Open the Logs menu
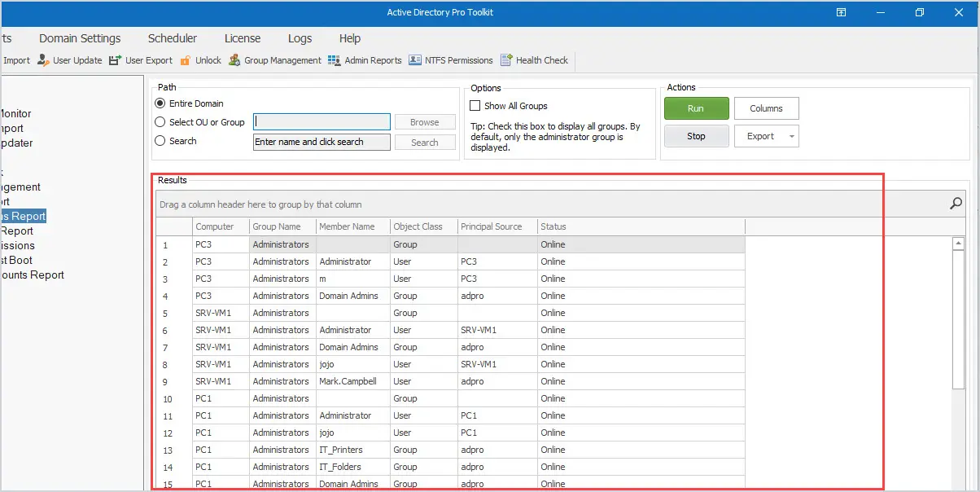This screenshot has width=980, height=492. [x=300, y=38]
